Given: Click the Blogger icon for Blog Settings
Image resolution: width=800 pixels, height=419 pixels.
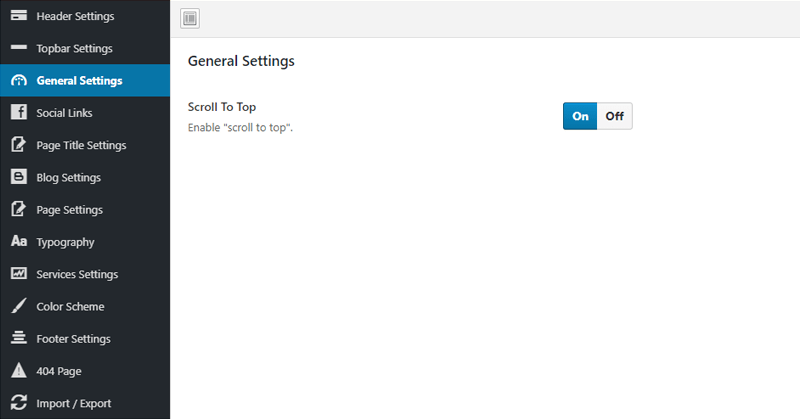Looking at the screenshot, I should point(18,177).
